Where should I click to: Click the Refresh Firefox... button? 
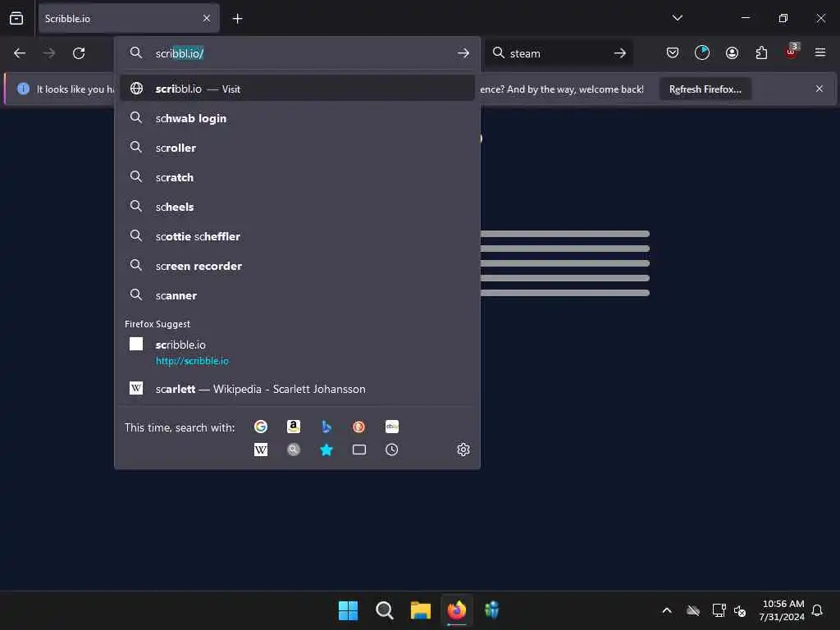click(x=705, y=89)
